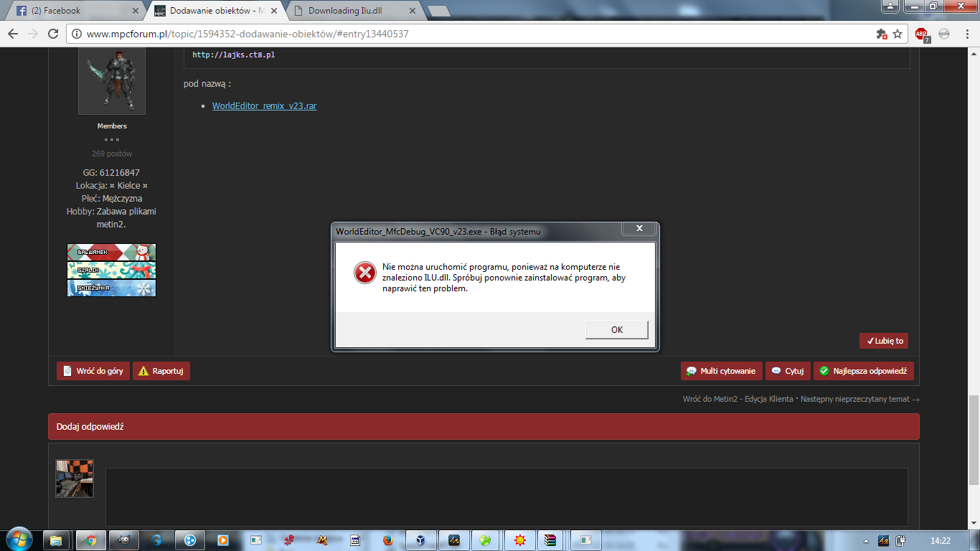
Task: Close the Facebook tab
Action: click(x=137, y=11)
